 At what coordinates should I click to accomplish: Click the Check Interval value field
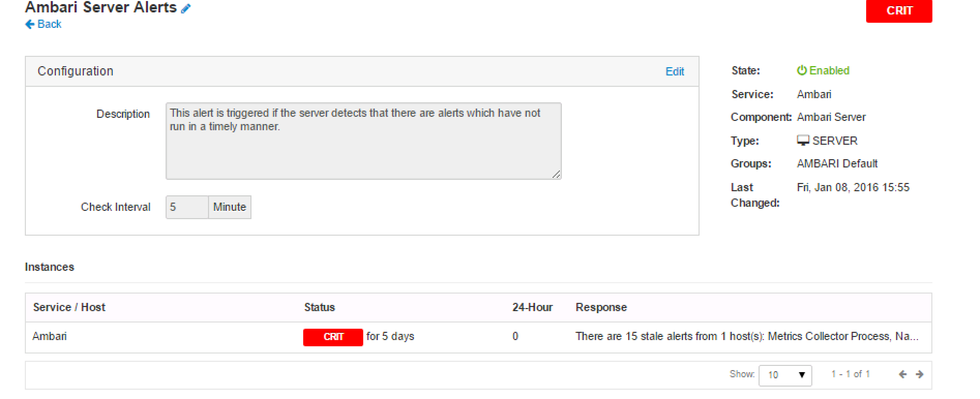click(187, 207)
